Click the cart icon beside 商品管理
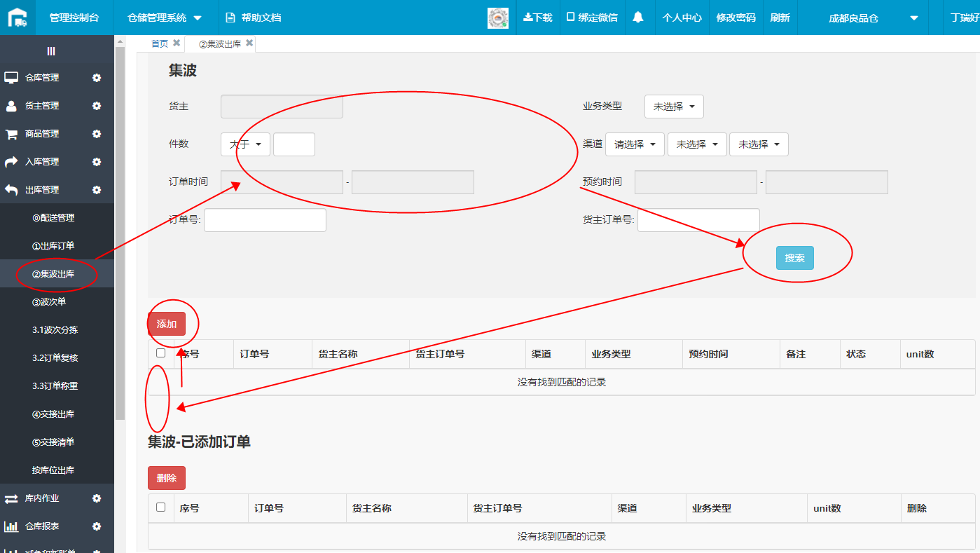Viewport: 980px width, 553px height. [11, 134]
